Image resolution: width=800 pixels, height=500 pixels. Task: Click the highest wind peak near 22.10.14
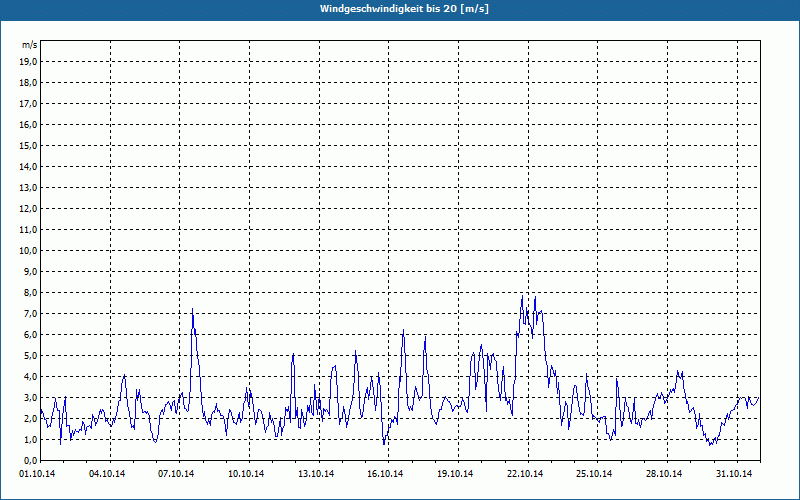click(x=522, y=295)
